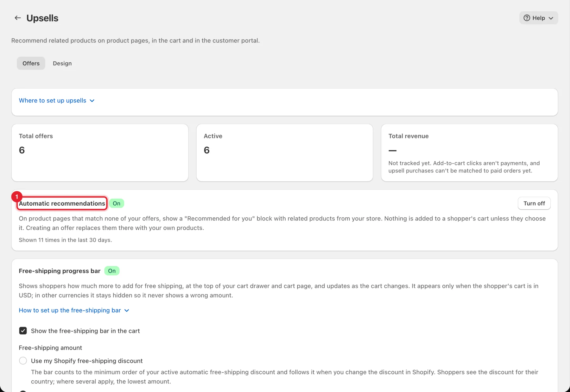Expand 'How to set up the free-shipping bar'
The width and height of the screenshot is (570, 392).
(x=74, y=310)
